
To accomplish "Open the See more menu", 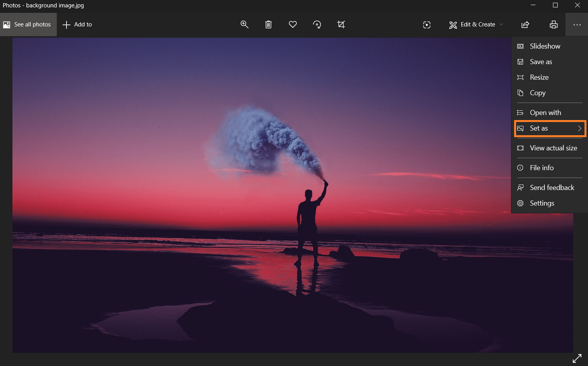I will tap(577, 24).
